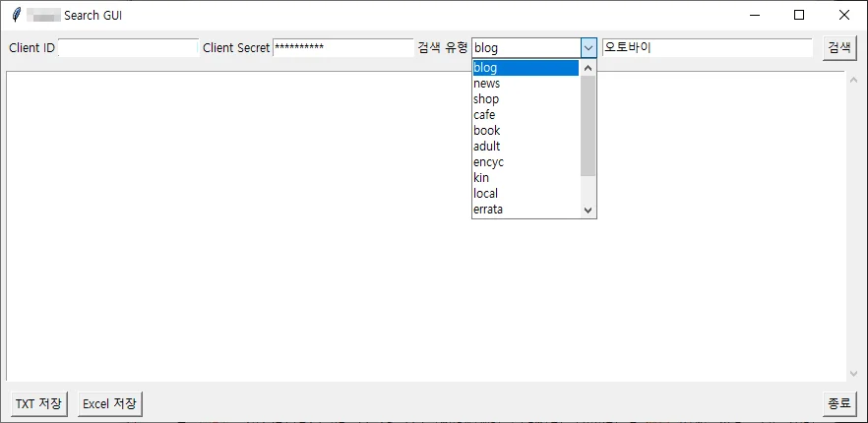Export results with Excel 저장 button
The width and height of the screenshot is (868, 423).
click(110, 403)
